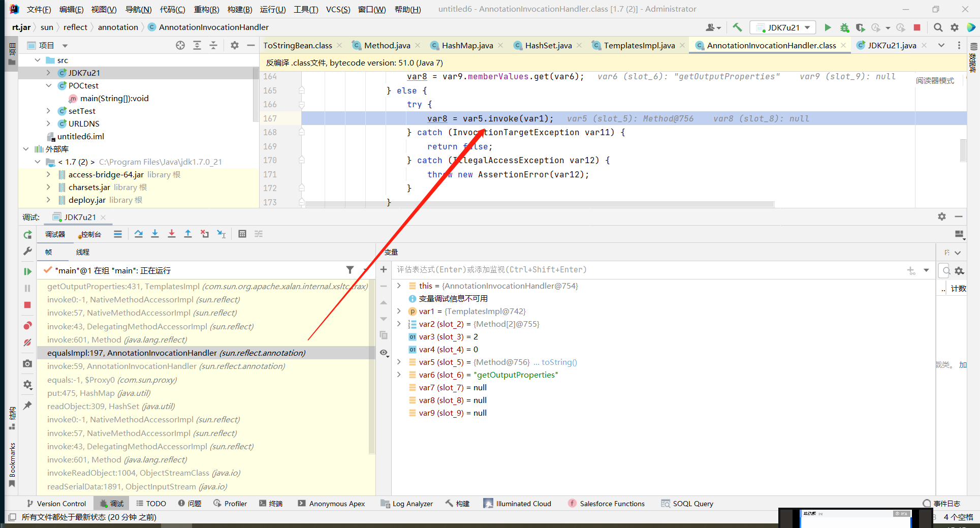Open IDE settings gear in top toolbar
This screenshot has height=528, width=980.
(955, 27)
